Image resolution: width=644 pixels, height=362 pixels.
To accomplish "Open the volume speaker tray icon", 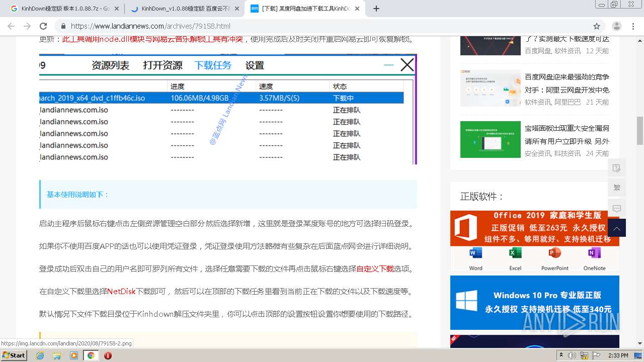I will 572,355.
